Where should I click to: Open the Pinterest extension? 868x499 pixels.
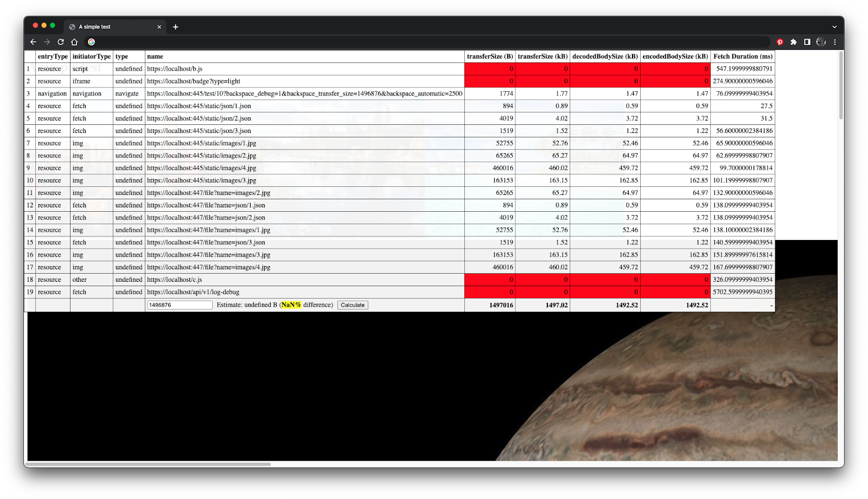point(780,42)
